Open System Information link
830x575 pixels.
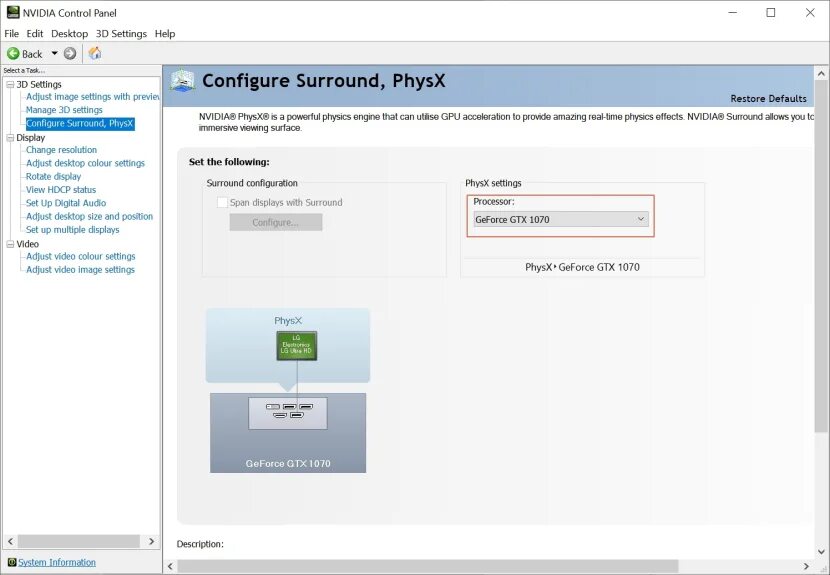point(57,562)
